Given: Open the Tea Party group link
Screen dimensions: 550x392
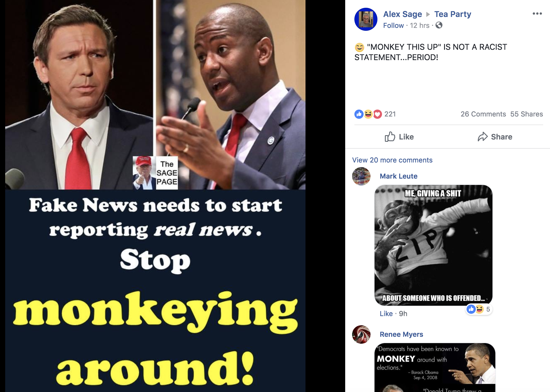Looking at the screenshot, I should click(452, 14).
